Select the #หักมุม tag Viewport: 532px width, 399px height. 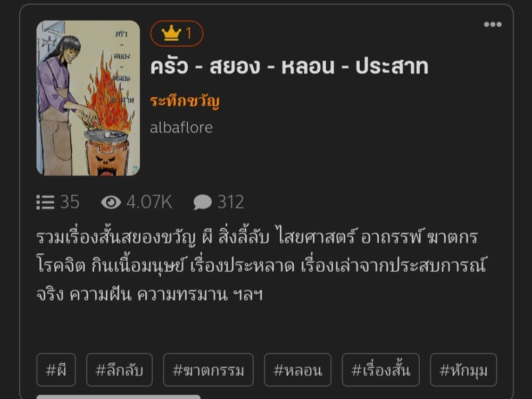[463, 370]
